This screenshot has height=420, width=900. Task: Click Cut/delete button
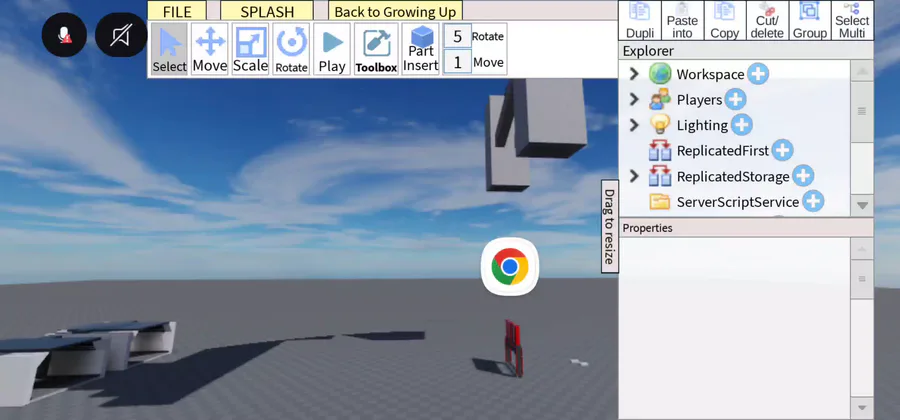pyautogui.click(x=767, y=20)
